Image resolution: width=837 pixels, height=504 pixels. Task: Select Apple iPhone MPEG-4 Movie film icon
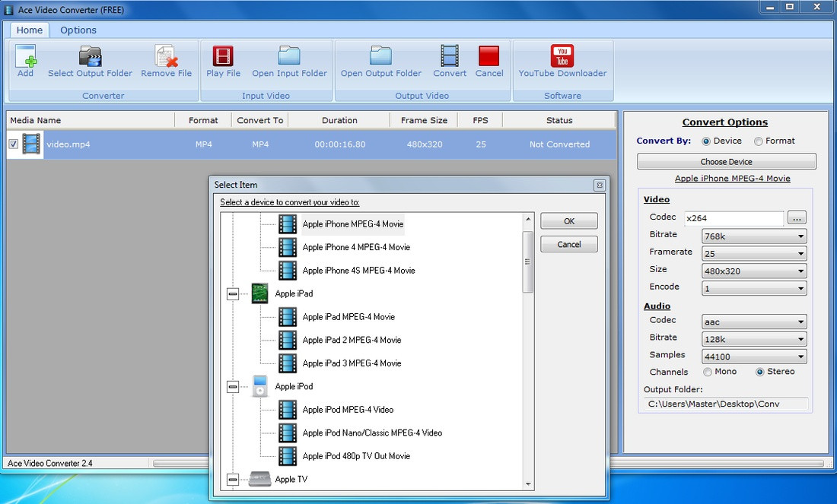pyautogui.click(x=288, y=224)
